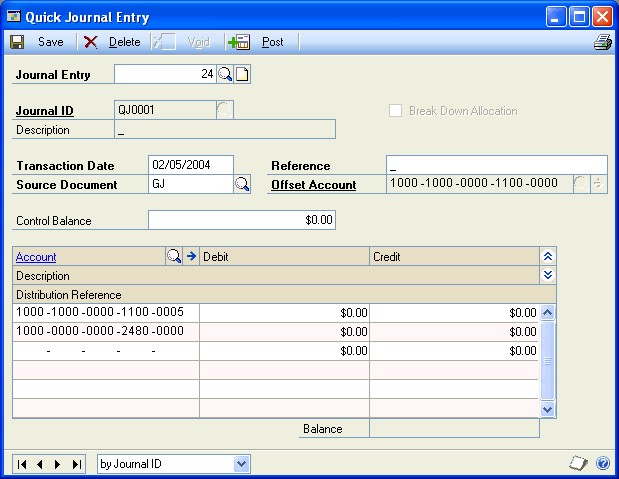This screenshot has height=479, width=619.
Task: Click the Post icon with green plus
Action: point(239,42)
